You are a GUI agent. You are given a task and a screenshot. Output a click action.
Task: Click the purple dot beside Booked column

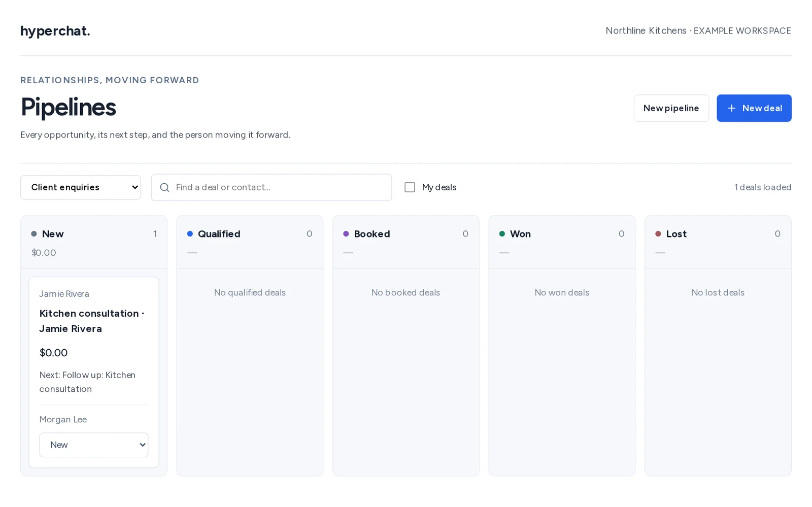coord(346,234)
